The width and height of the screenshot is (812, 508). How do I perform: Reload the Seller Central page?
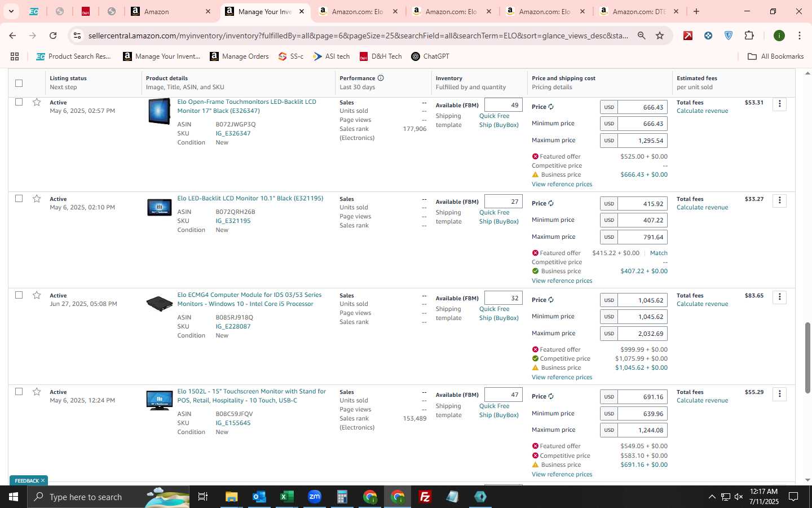53,36
